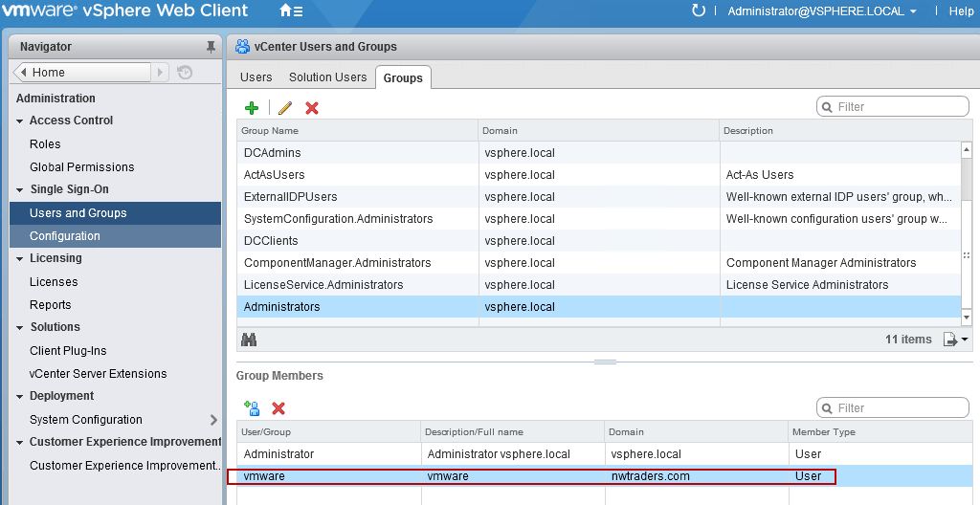Switch to the Solution Users tab
980x505 pixels.
click(327, 77)
